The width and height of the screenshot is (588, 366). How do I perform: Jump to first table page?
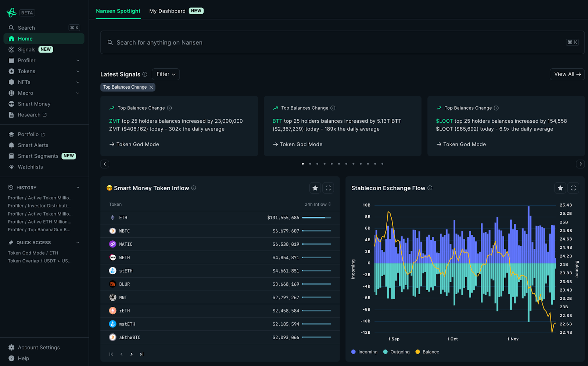111,354
